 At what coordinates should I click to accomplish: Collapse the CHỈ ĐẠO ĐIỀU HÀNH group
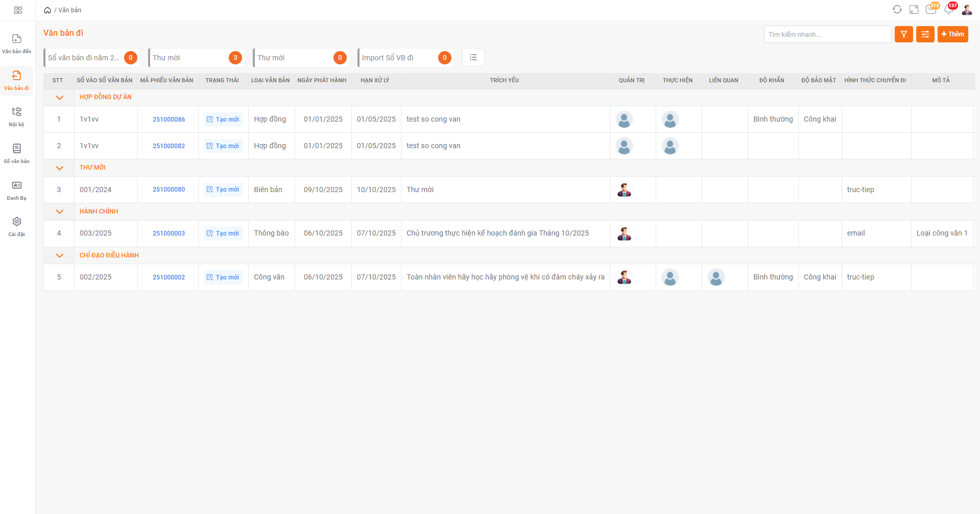[x=59, y=256]
